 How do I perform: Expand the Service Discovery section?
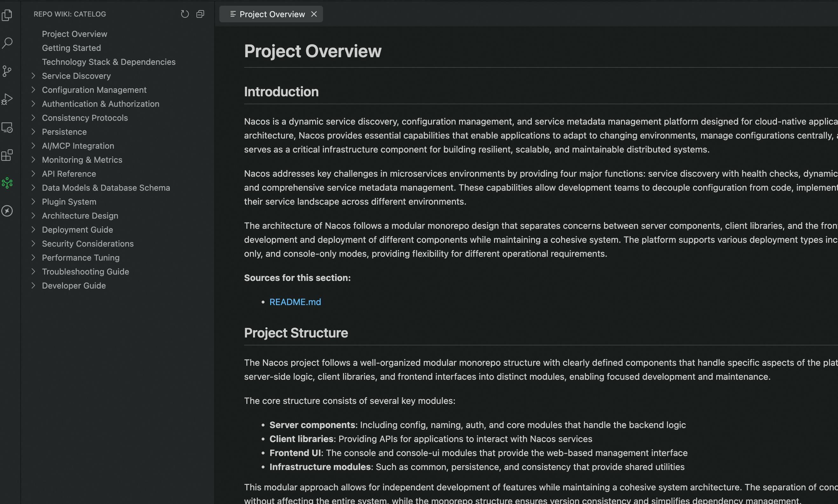pyautogui.click(x=33, y=76)
